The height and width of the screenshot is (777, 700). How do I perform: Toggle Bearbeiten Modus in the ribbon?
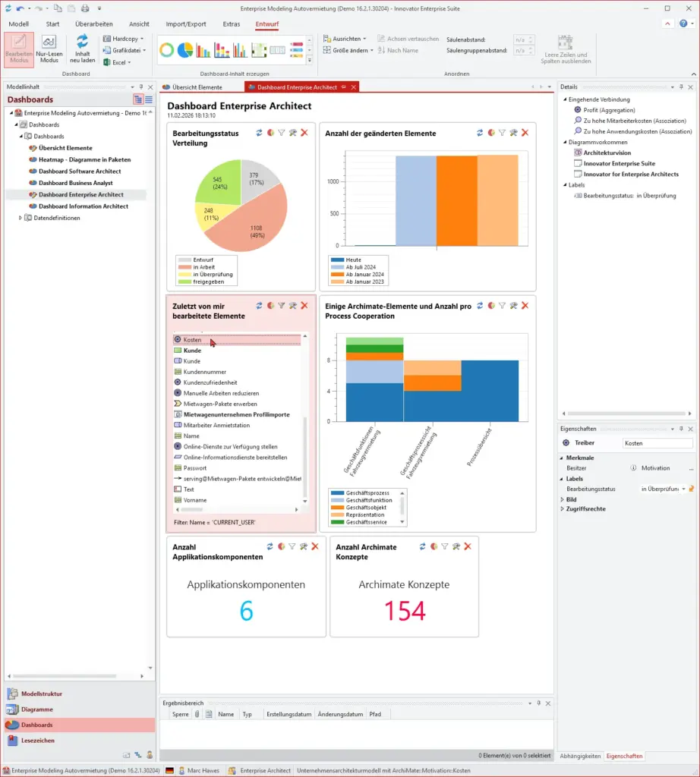click(19, 49)
